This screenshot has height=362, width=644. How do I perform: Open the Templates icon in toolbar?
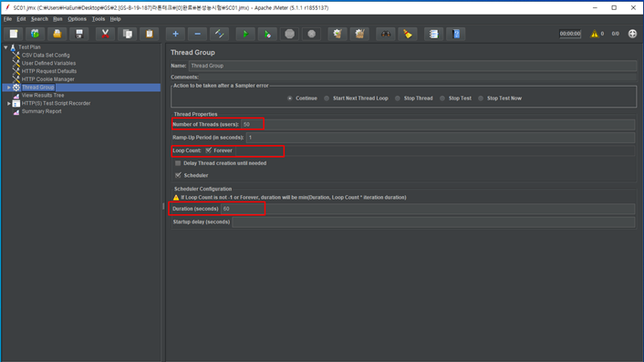[36, 34]
